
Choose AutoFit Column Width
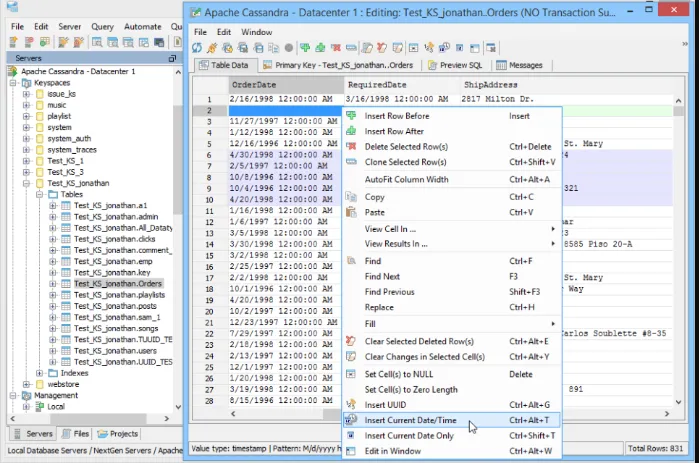452,180
